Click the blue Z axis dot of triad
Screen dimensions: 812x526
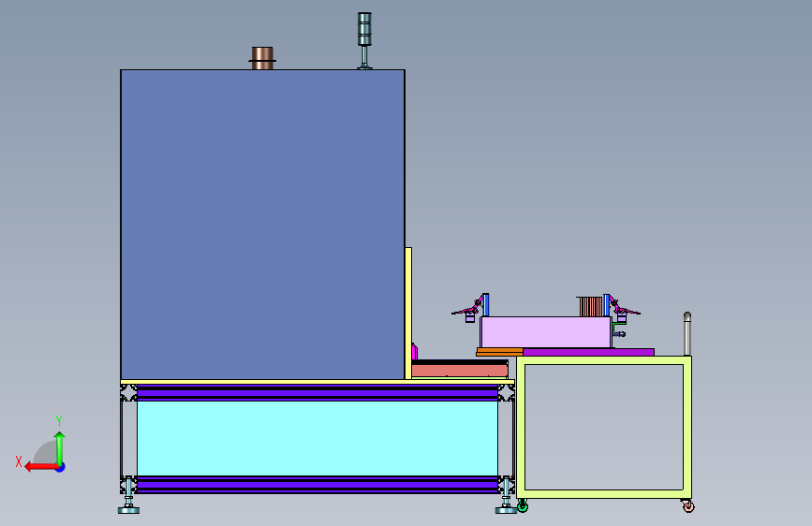pyautogui.click(x=61, y=467)
